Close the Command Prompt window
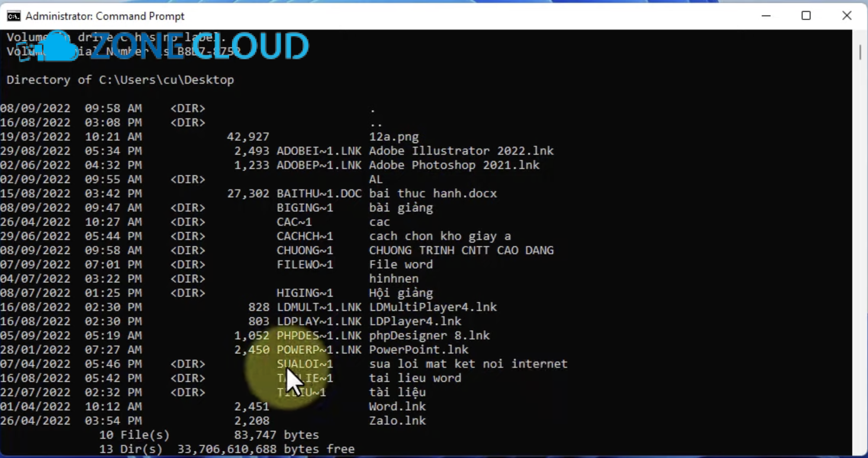This screenshot has width=868, height=458. (x=847, y=16)
